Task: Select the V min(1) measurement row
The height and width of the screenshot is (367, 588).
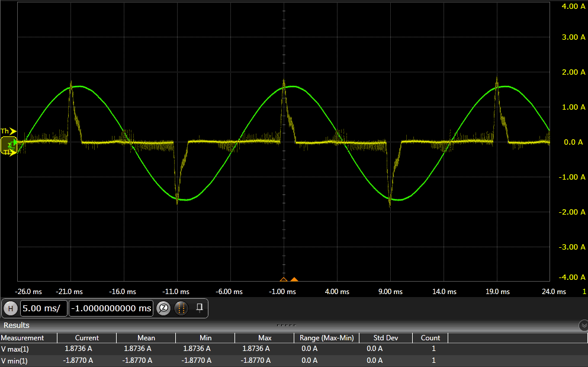Action: click(15, 360)
